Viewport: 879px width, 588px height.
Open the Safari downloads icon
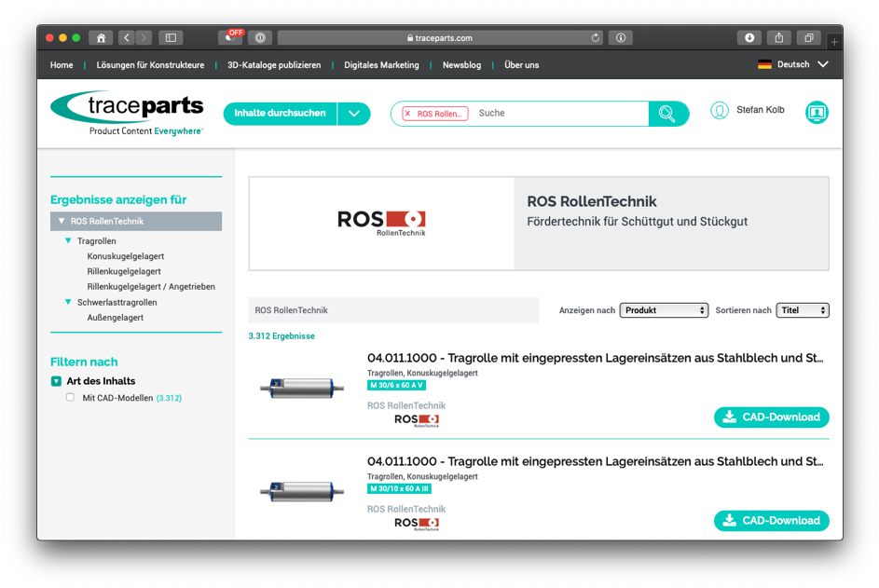click(749, 38)
